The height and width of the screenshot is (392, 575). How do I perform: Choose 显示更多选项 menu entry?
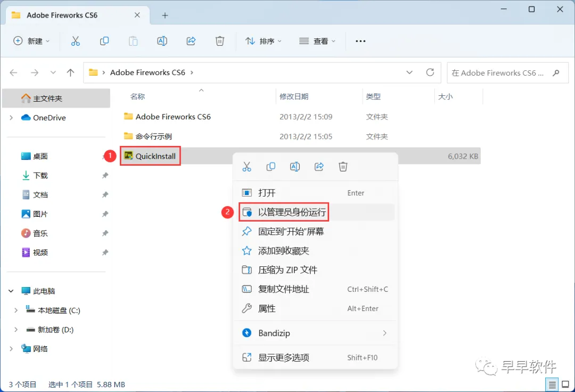[x=315, y=357]
